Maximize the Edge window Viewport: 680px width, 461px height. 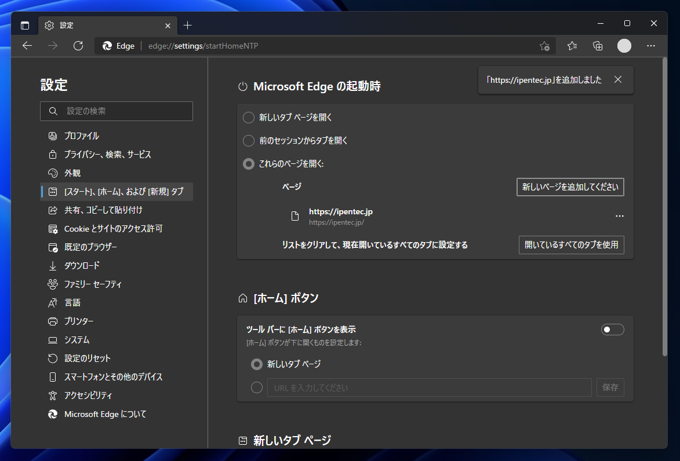(x=627, y=23)
